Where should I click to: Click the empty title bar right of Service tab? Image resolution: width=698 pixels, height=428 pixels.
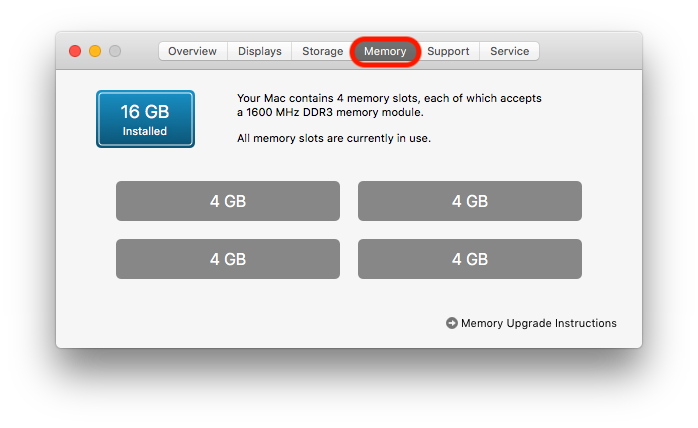point(590,51)
